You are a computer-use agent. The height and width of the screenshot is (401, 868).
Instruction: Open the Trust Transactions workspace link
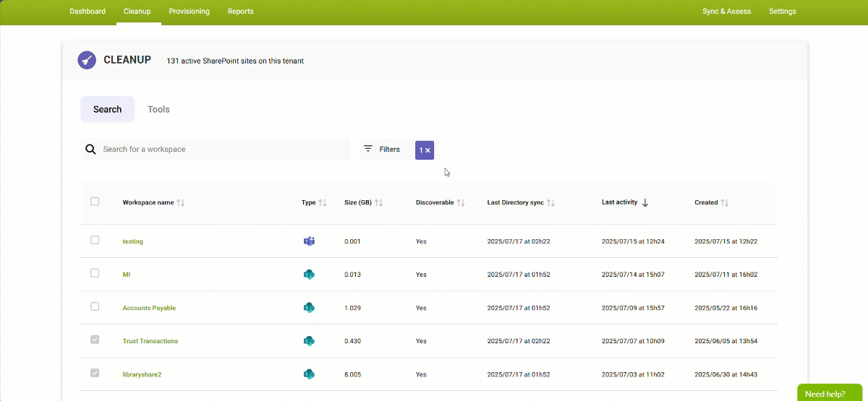coord(150,341)
